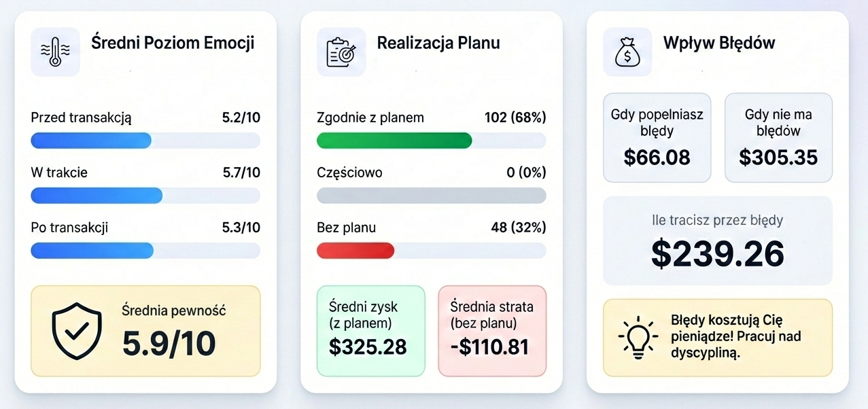Screen dimensions: 868x409
Task: Select the Gdy popelniasz błędy $66.08 card
Action: pyautogui.click(x=656, y=137)
